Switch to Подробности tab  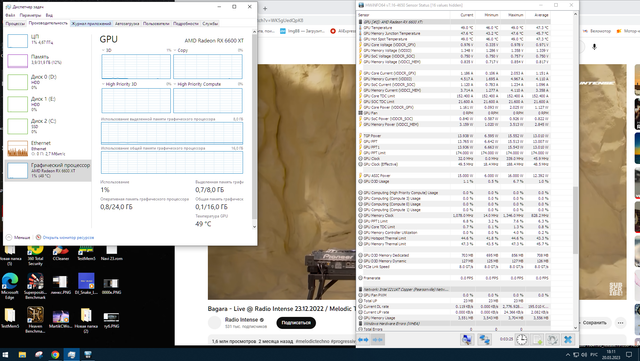(x=186, y=24)
